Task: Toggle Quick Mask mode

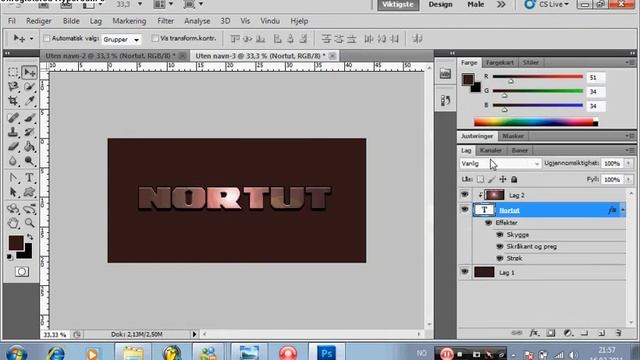Action: coord(22,271)
